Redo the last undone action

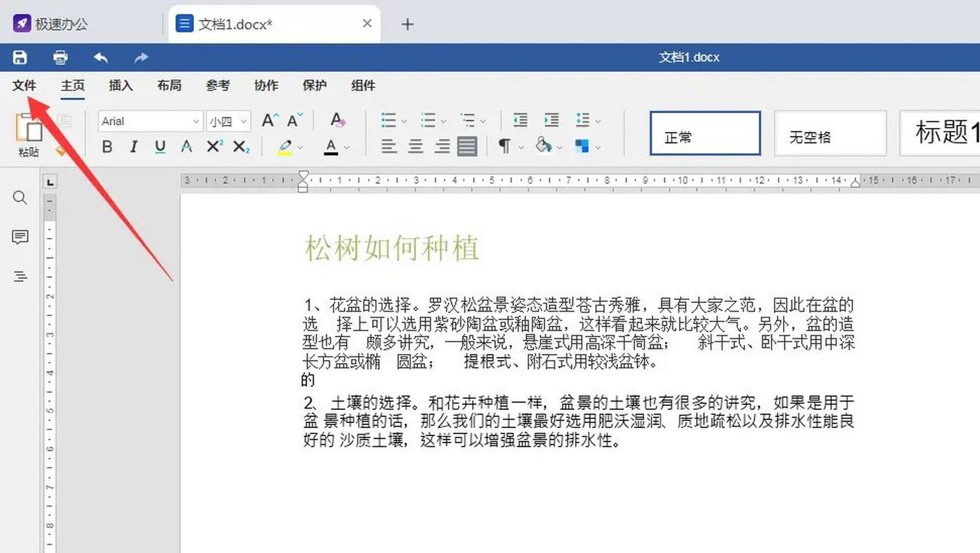[x=141, y=57]
